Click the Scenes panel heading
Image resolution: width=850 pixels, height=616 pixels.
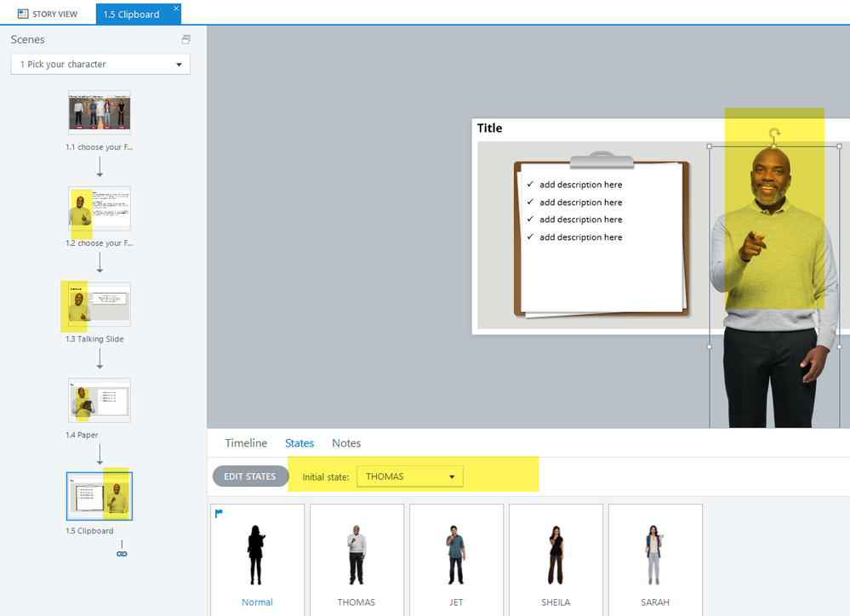pyautogui.click(x=27, y=40)
